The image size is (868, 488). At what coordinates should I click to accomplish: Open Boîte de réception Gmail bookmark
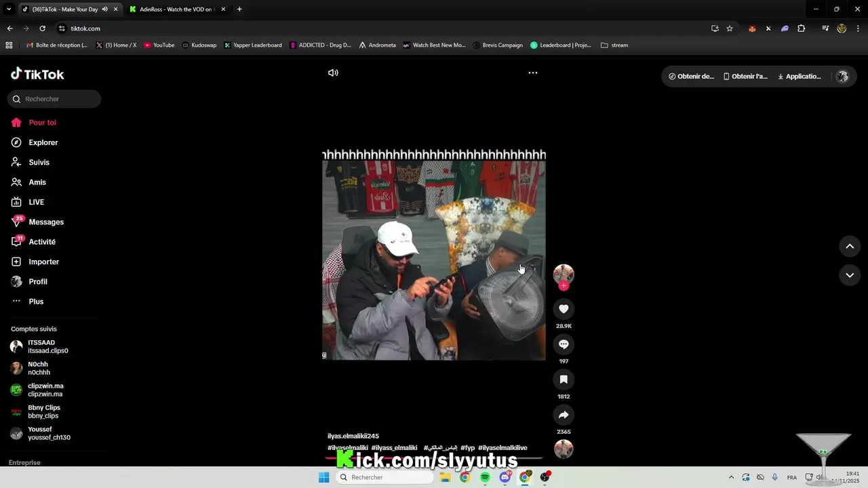pyautogui.click(x=57, y=45)
